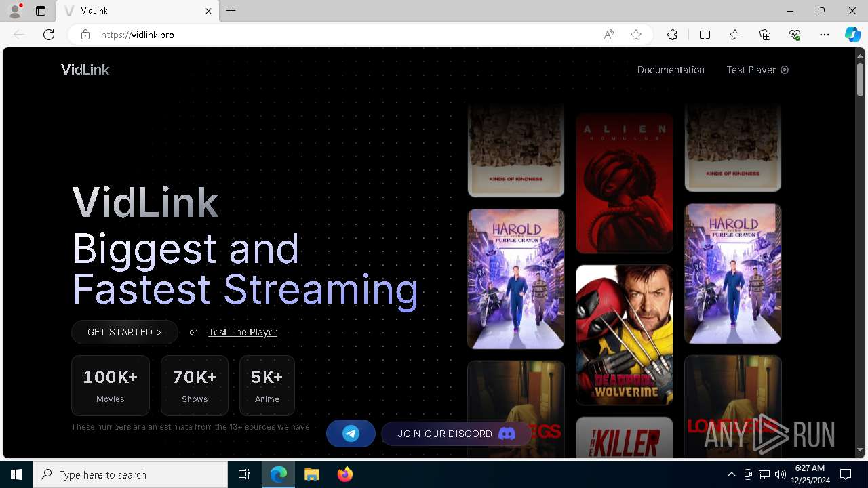The image size is (868, 488).
Task: Refresh the vidlink.pro page
Action: 49,35
